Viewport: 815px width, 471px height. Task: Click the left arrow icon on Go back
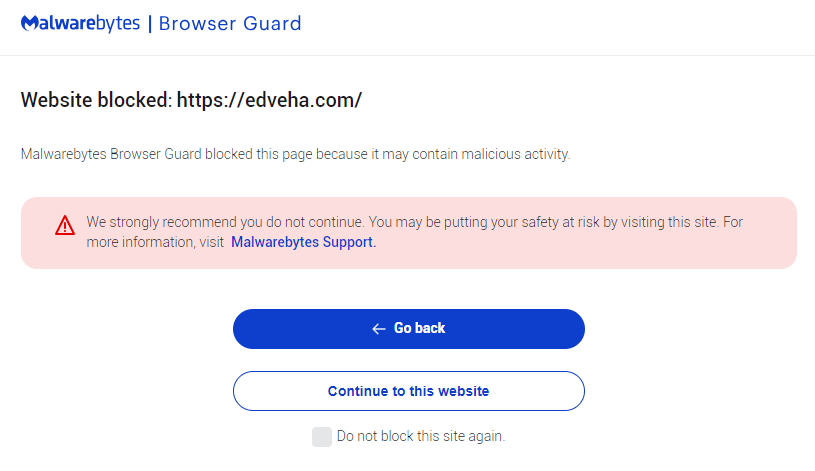(x=378, y=329)
